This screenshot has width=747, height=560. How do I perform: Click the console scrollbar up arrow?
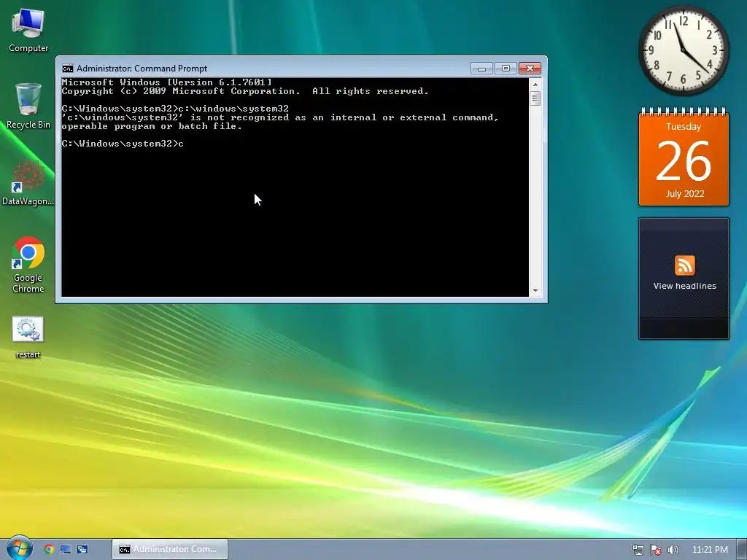[535, 85]
